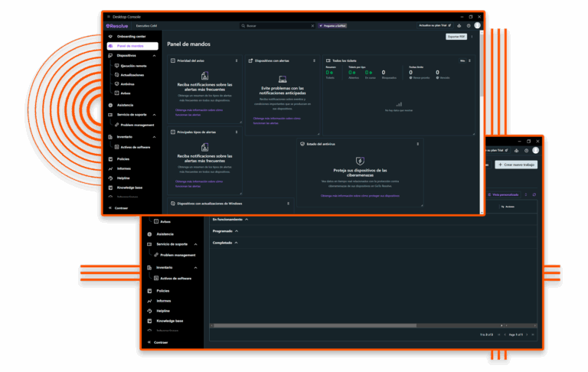Click the Buscar search field

(277, 25)
